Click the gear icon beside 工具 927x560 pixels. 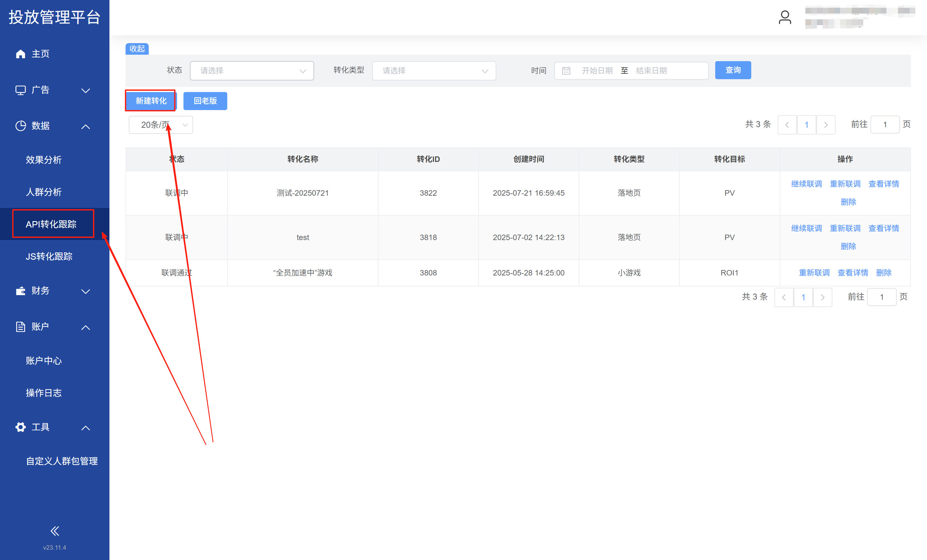(x=21, y=427)
